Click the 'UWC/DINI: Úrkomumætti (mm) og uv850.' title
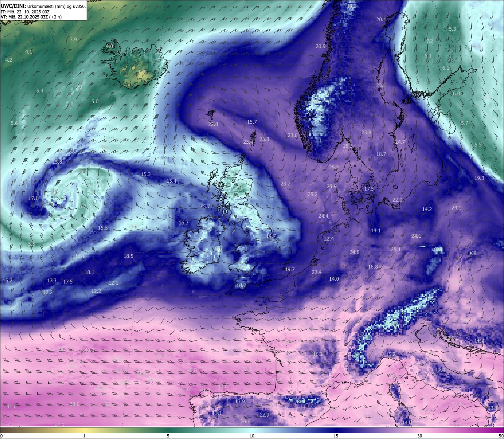The height and width of the screenshot is (439, 504). tap(43, 6)
